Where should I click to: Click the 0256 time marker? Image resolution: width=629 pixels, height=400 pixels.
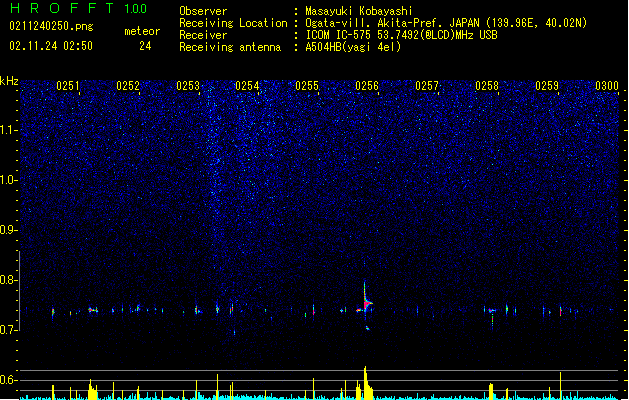click(x=367, y=86)
